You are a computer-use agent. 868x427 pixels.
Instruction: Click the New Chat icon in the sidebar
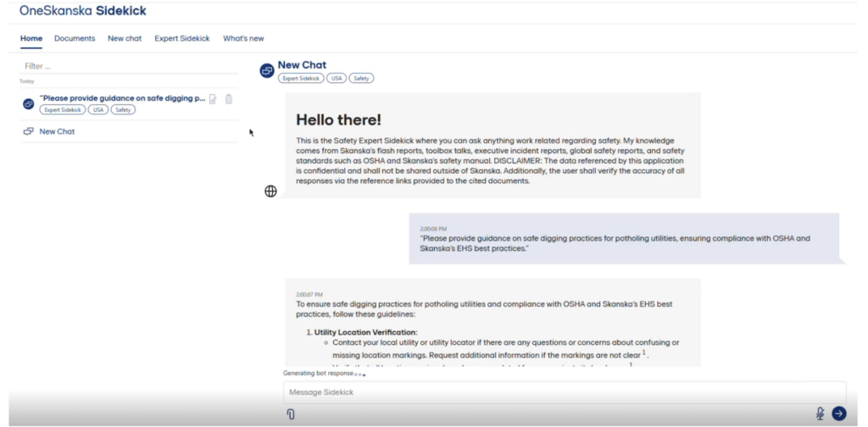pyautogui.click(x=28, y=131)
